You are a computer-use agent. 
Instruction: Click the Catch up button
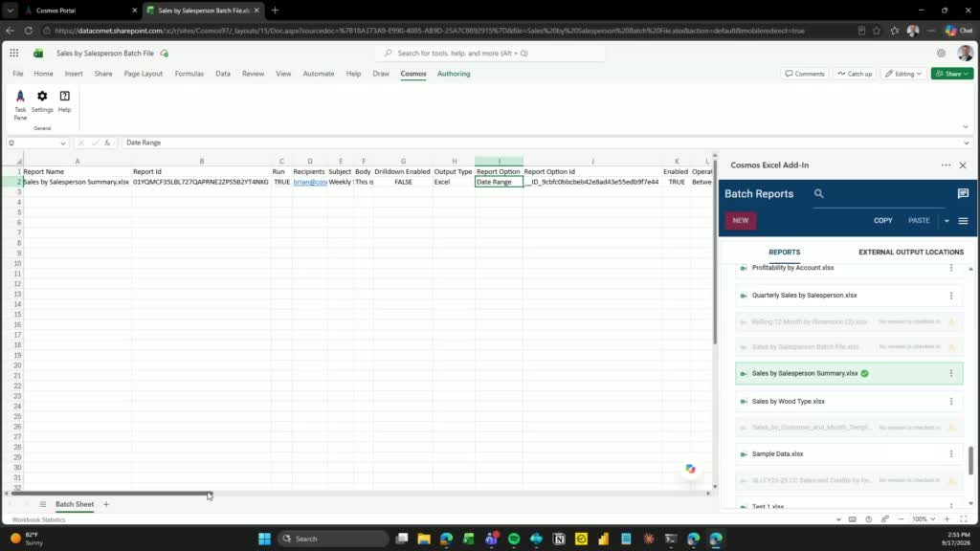click(855, 74)
